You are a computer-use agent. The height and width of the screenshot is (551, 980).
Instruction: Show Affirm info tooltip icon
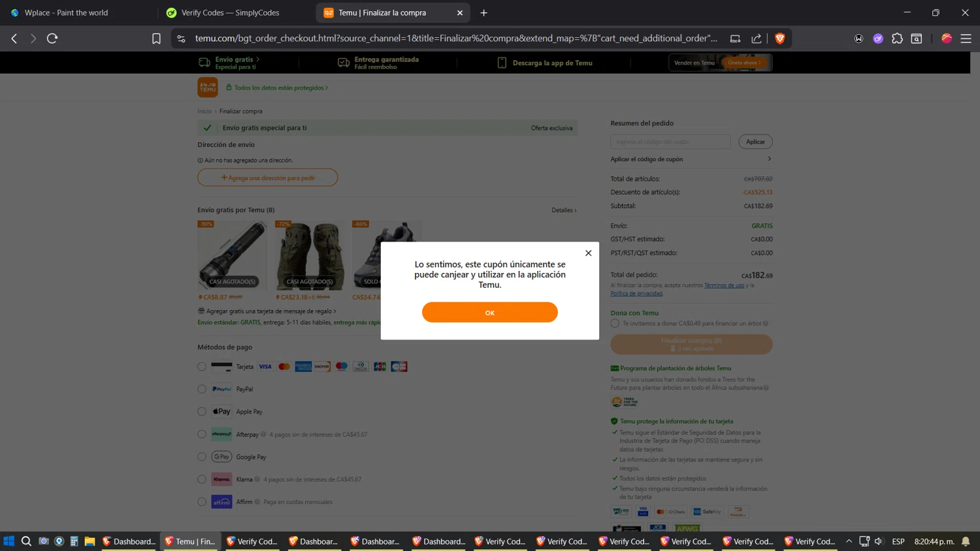pyautogui.click(x=257, y=502)
